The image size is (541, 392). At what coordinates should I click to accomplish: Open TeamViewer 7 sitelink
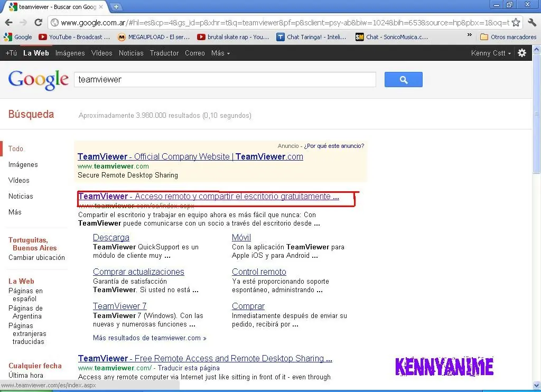click(120, 306)
